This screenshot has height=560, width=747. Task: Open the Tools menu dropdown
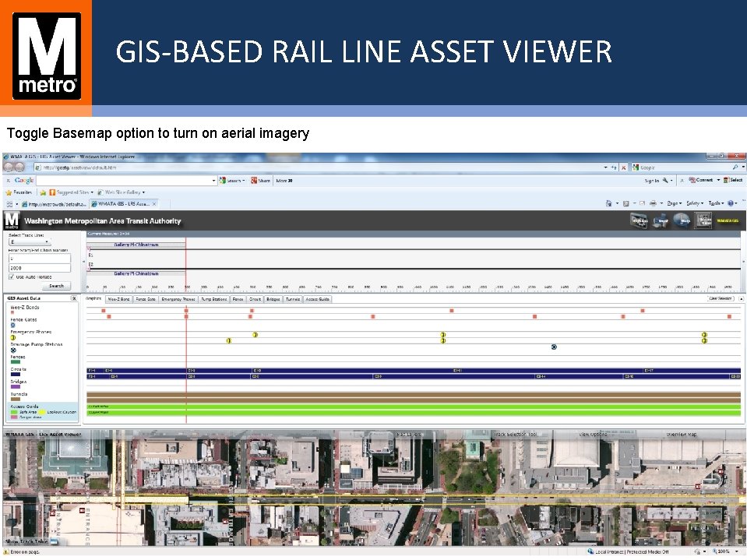pyautogui.click(x=716, y=203)
